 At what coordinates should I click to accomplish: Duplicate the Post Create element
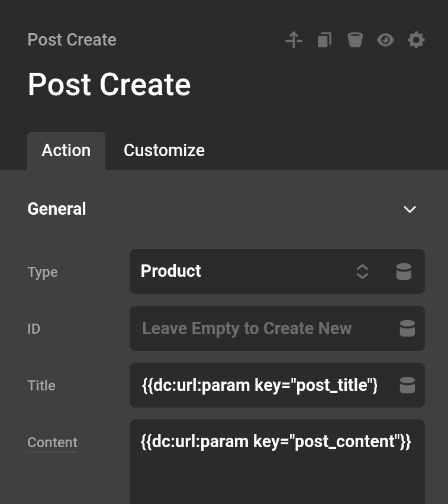pos(324,40)
